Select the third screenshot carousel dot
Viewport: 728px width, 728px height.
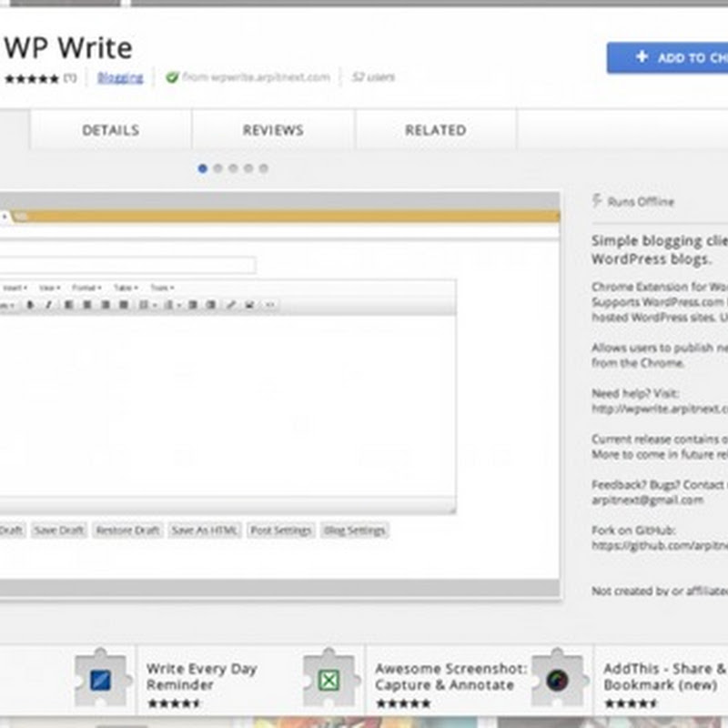(233, 168)
